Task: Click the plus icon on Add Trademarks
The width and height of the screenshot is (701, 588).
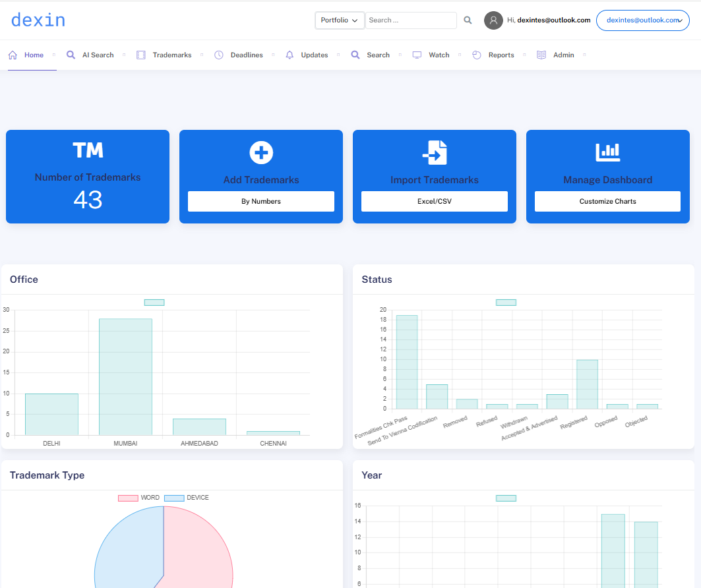Action: pyautogui.click(x=261, y=153)
